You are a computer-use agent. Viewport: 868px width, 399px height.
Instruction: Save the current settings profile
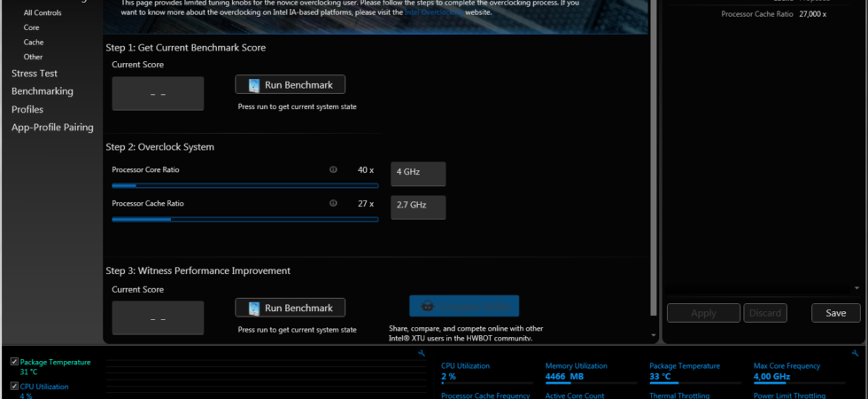pyautogui.click(x=836, y=313)
